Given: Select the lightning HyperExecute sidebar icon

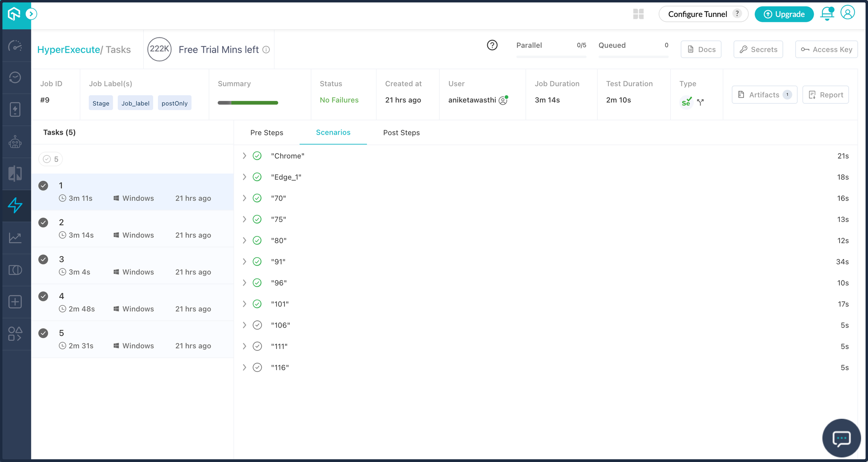Looking at the screenshot, I should click(x=16, y=205).
